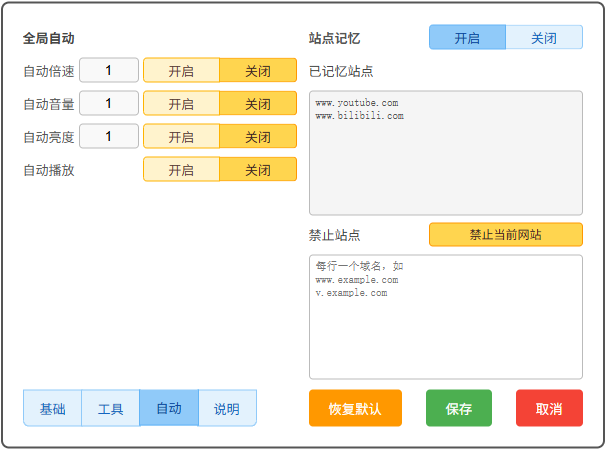Disable 自动音量 using 关闭
606x449 pixels.
coord(258,103)
